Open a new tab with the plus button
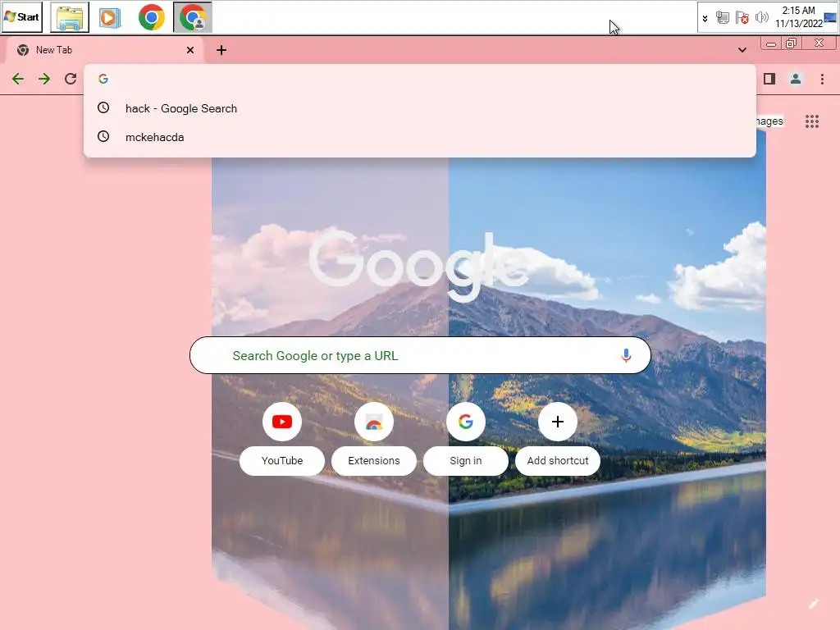The height and width of the screenshot is (630, 840). point(221,50)
